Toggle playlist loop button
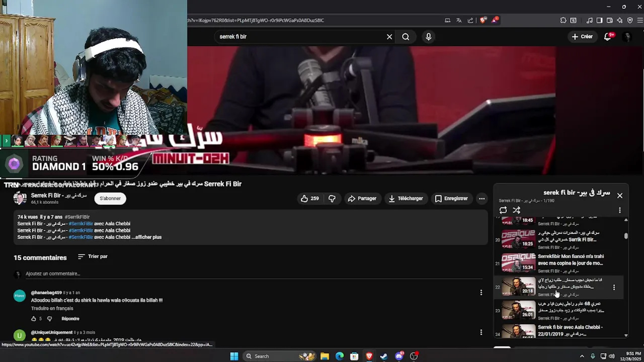Screen dimensions: 644x362 tap(503, 210)
